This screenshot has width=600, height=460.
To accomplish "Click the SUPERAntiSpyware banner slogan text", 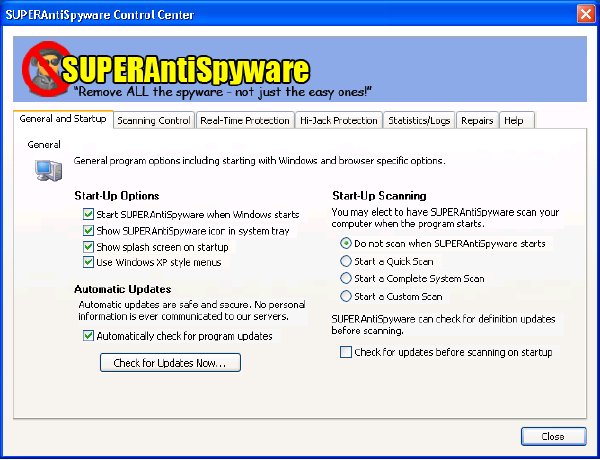I will [222, 92].
